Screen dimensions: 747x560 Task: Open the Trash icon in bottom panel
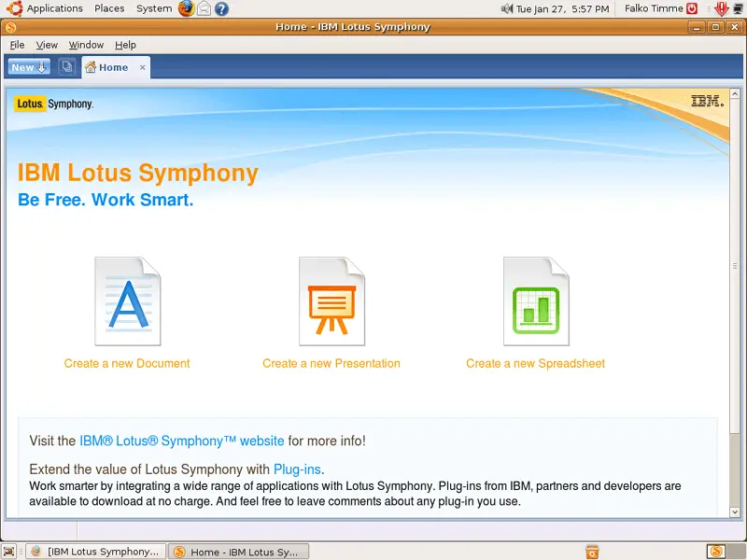pyautogui.click(x=592, y=552)
